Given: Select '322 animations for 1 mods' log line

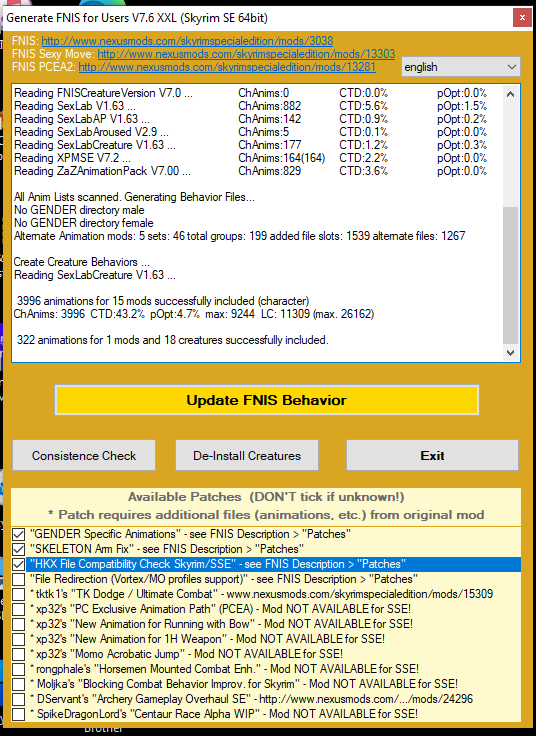Looking at the screenshot, I should [173, 340].
